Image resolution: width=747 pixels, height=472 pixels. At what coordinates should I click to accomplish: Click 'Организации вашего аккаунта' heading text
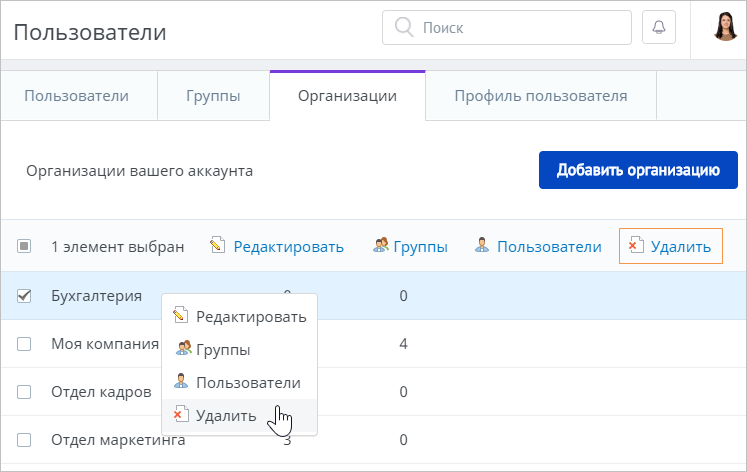coord(140,171)
